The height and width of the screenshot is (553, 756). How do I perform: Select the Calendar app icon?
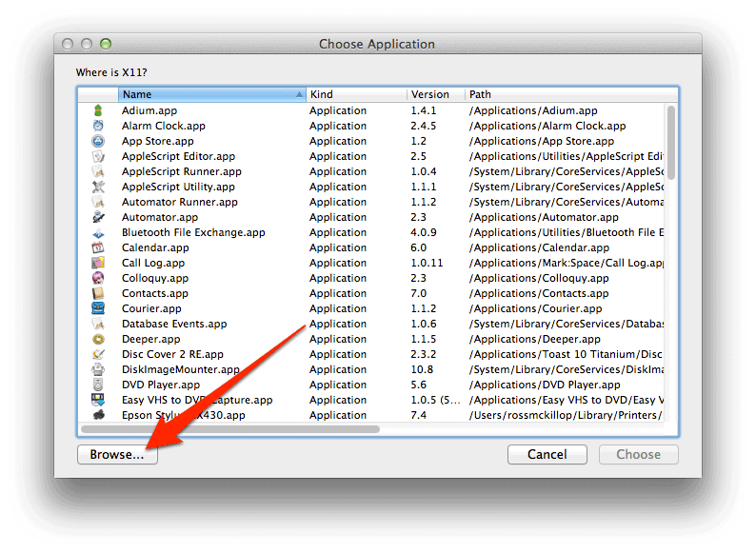click(x=98, y=247)
